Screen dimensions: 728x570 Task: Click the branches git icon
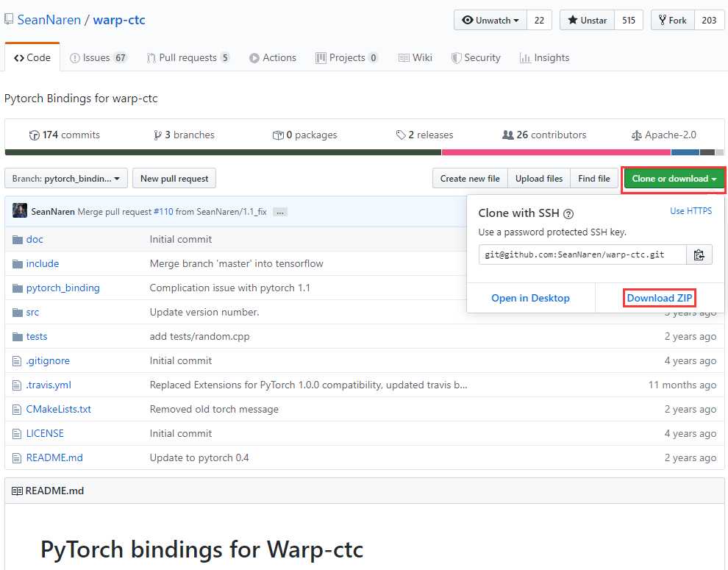click(158, 135)
